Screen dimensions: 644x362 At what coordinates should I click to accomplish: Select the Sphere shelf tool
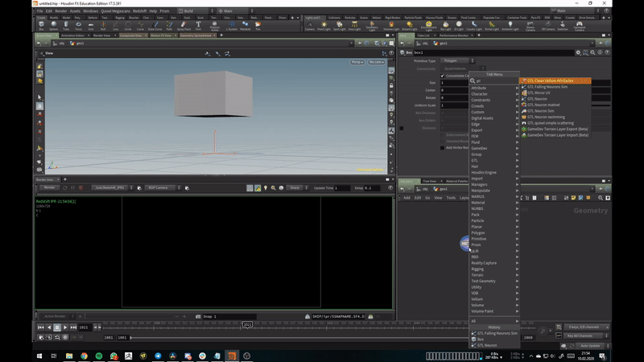(55, 25)
